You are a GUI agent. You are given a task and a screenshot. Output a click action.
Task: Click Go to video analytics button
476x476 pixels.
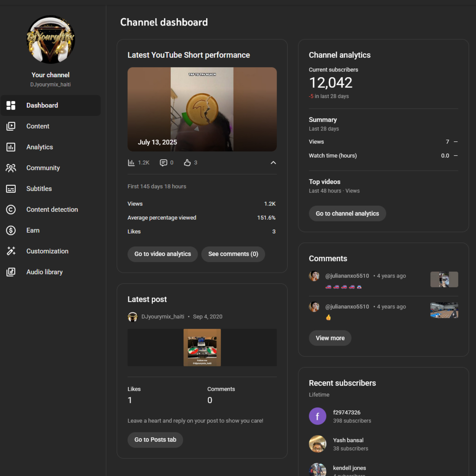pyautogui.click(x=162, y=254)
